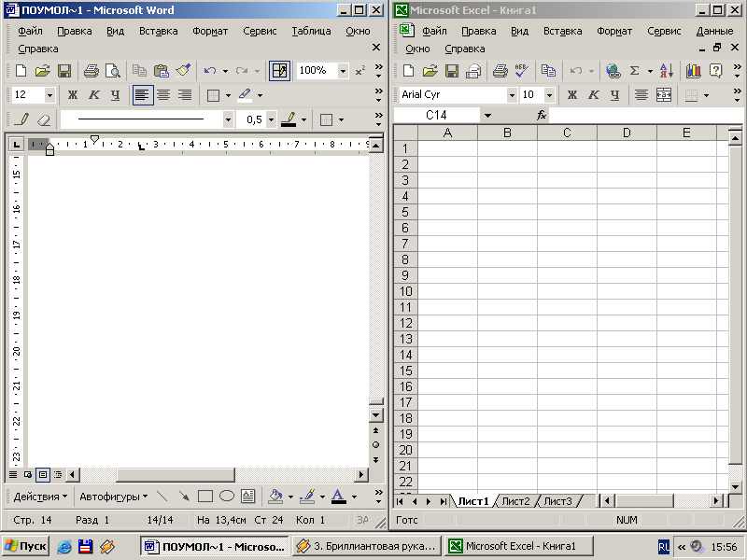The height and width of the screenshot is (560, 747).
Task: Select the table Eraser tool
Action: click(44, 119)
